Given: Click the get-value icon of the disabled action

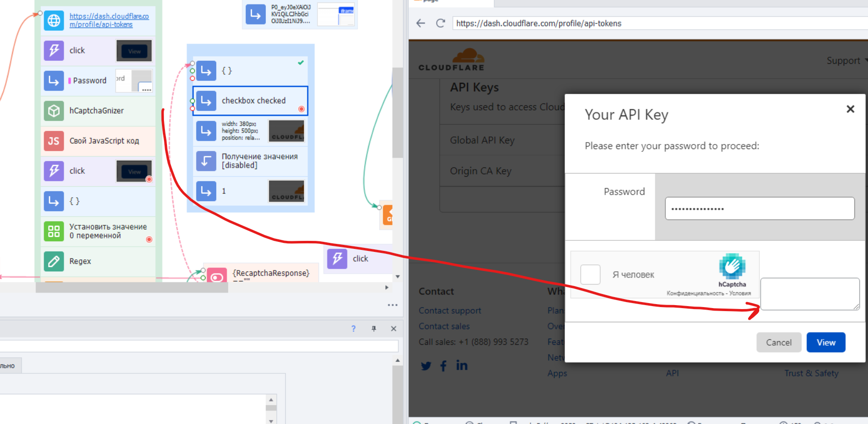Looking at the screenshot, I should pos(206,161).
